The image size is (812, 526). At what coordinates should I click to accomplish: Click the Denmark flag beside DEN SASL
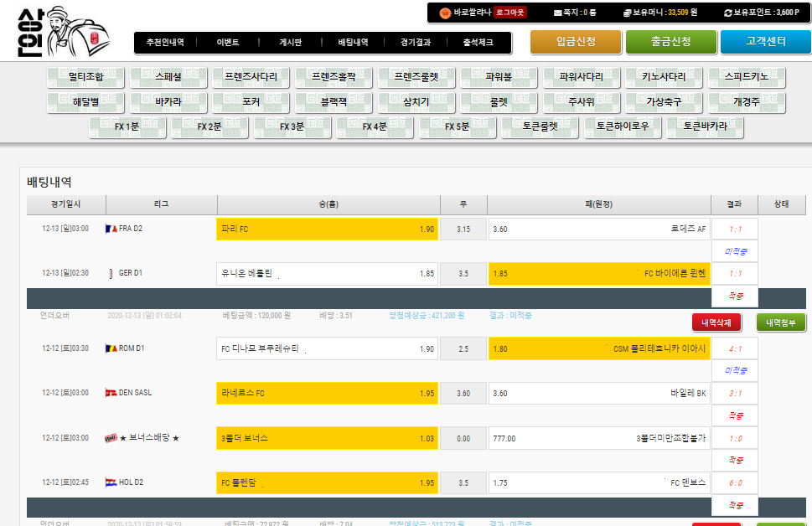(x=111, y=393)
